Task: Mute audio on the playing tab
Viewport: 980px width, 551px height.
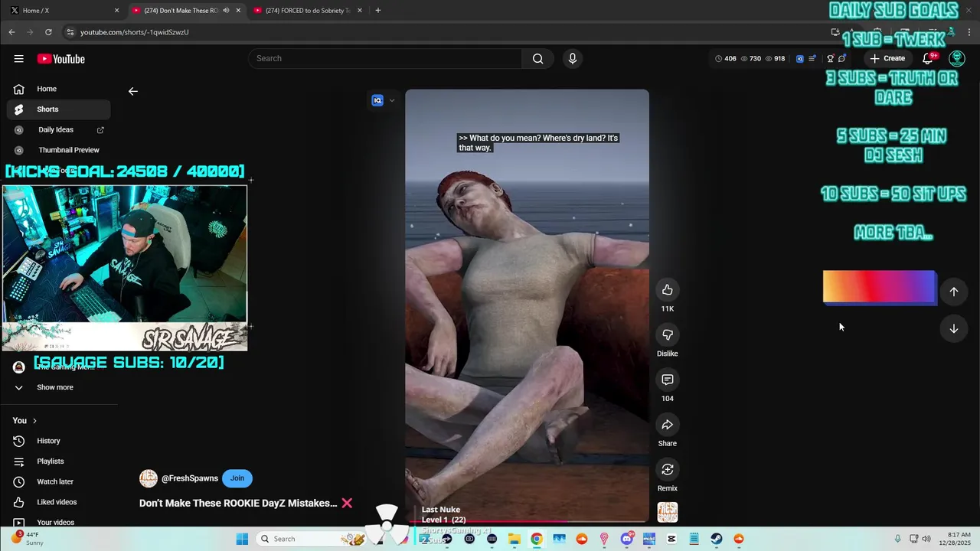Action: 226,11
